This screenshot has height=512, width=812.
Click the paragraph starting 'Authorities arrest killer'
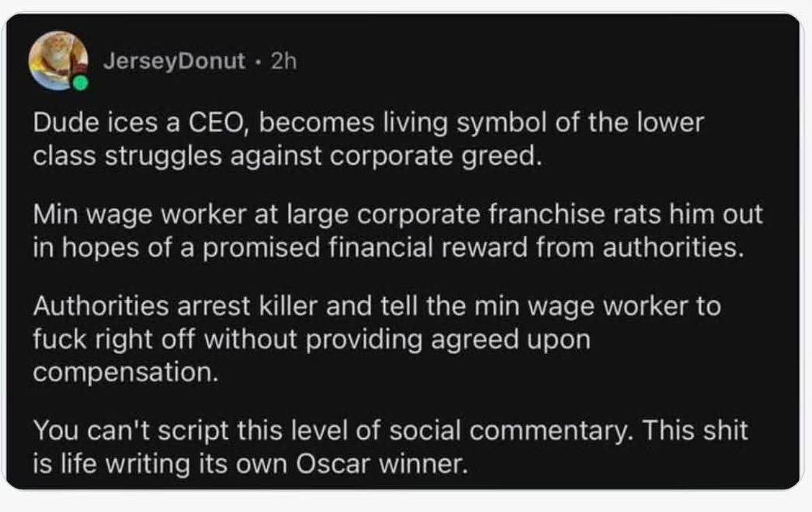[x=377, y=338]
